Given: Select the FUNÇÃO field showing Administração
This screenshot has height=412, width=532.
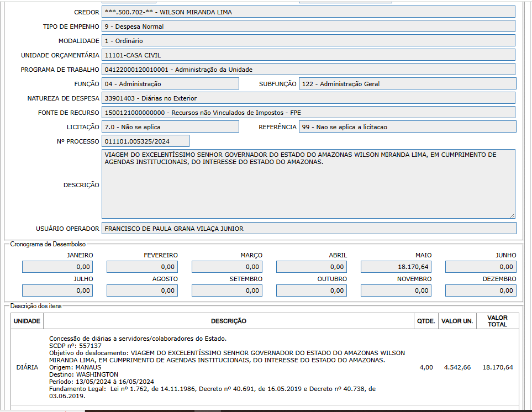Looking at the screenshot, I should (170, 84).
